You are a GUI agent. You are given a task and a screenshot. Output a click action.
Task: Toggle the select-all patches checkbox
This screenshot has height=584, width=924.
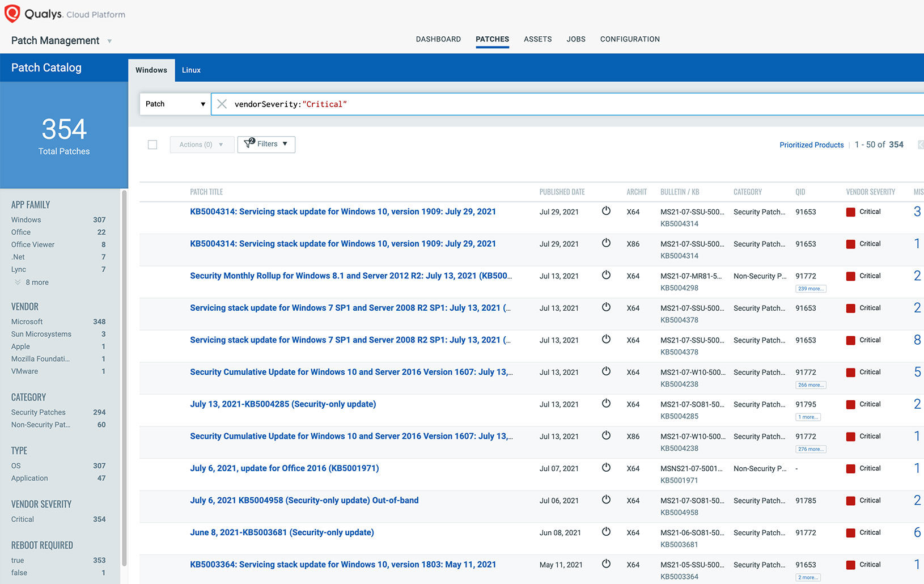click(152, 144)
